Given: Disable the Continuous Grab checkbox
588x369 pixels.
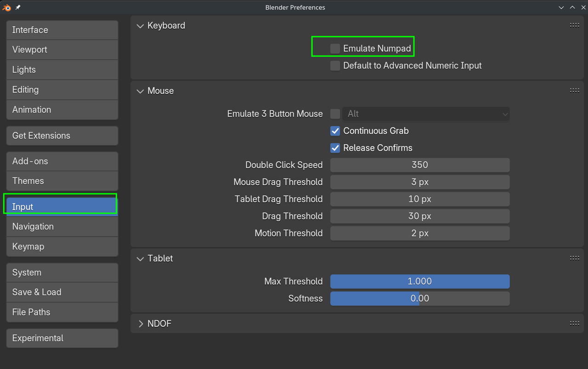Looking at the screenshot, I should point(335,131).
